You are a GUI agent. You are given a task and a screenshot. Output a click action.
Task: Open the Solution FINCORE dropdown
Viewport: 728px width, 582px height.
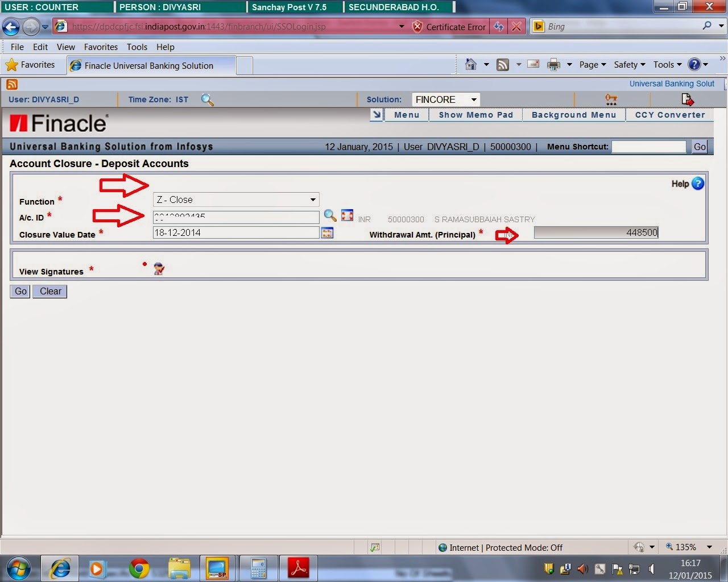[445, 99]
